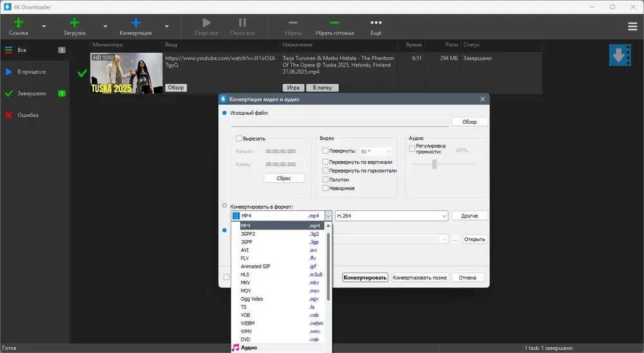Image resolution: width=644 pixels, height=353 pixels.
Task: Collapse the MP4 format combo box arrow
Action: pos(328,216)
